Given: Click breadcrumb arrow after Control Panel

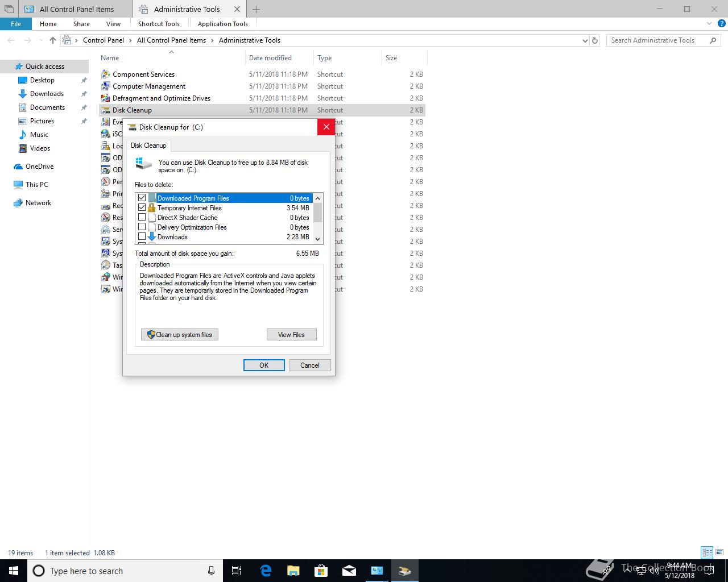Looking at the screenshot, I should click(x=130, y=40).
